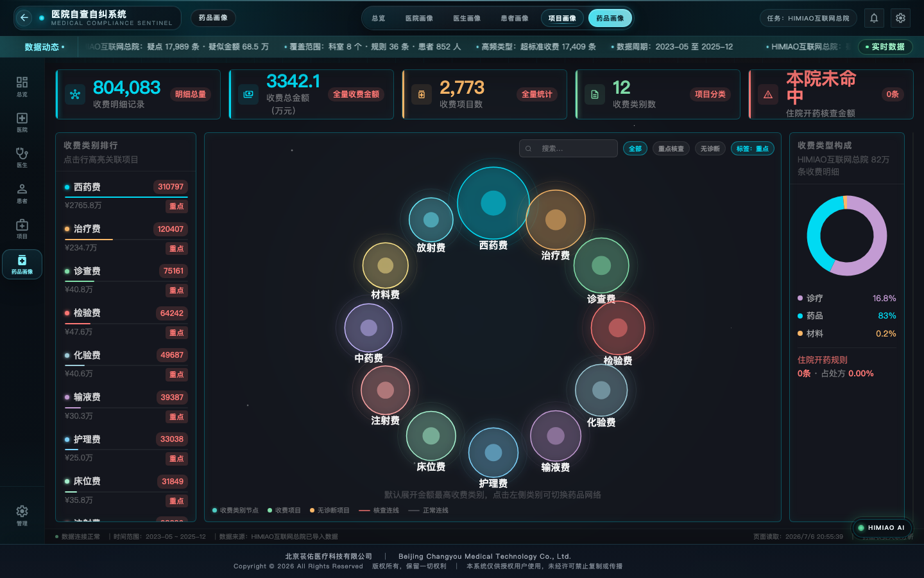
Task: Toggle the 全部 filter chip
Action: coord(635,148)
